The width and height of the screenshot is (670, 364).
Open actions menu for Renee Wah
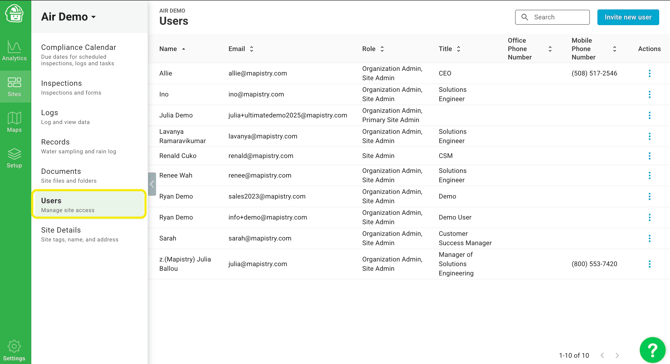click(649, 176)
